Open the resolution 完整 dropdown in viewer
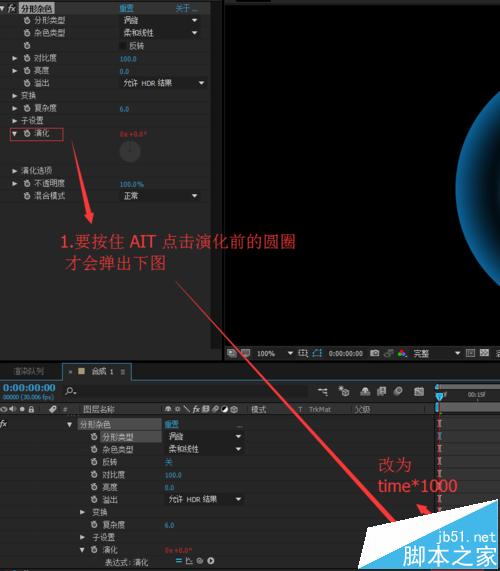This screenshot has width=500, height=571. [x=436, y=353]
